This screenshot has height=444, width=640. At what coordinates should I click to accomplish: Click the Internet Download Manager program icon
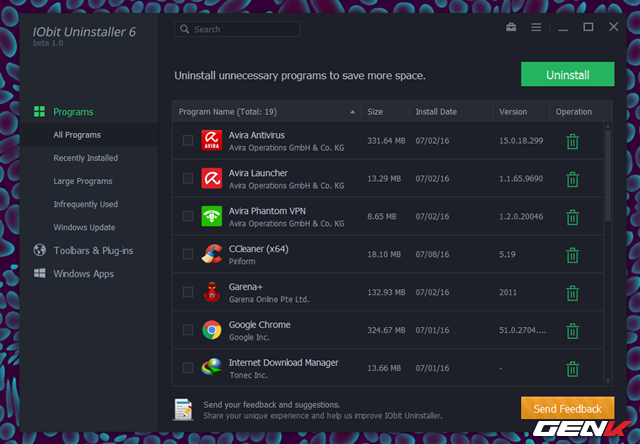tap(212, 368)
